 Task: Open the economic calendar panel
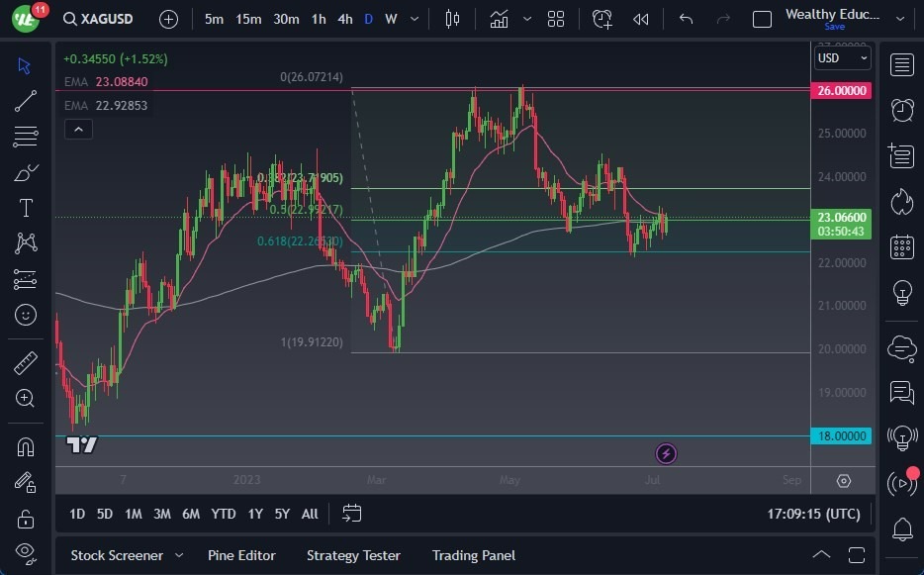(x=901, y=246)
